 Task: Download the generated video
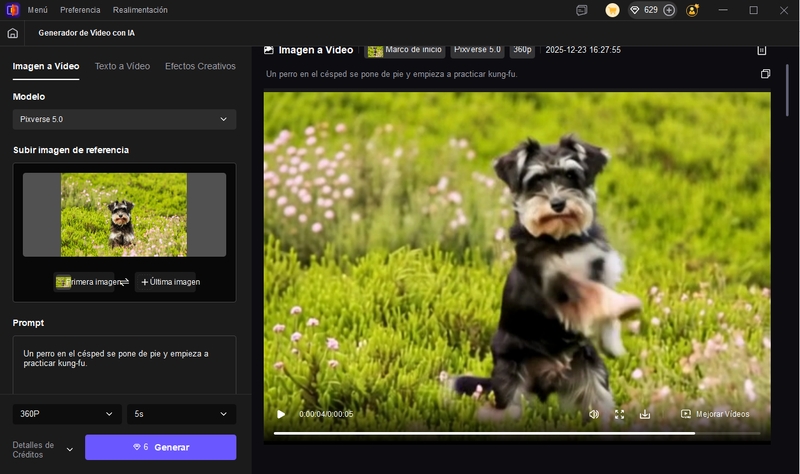(x=645, y=414)
